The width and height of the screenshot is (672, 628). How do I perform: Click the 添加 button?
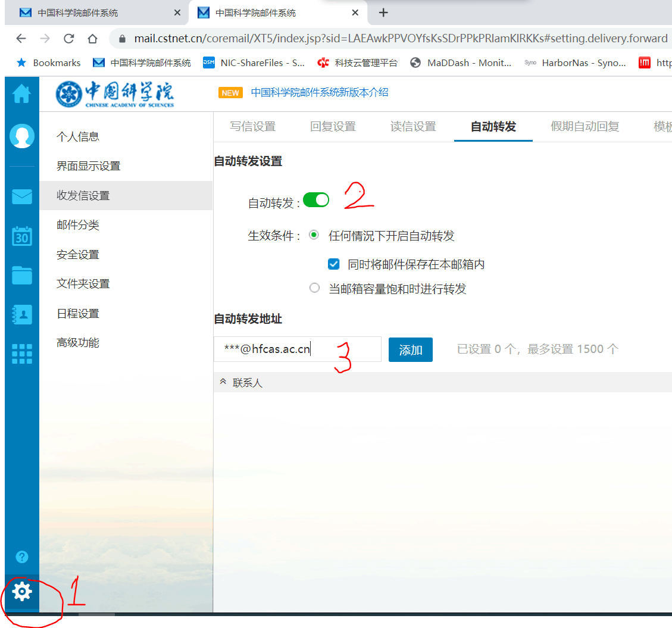point(410,350)
